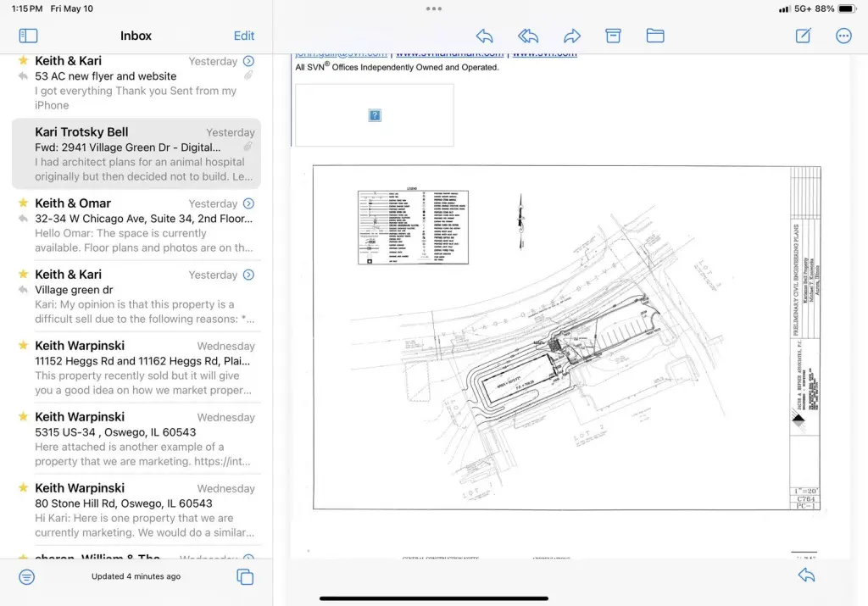Tap the Reply All double-arrow icon
Viewport: 868px width, 606px height.
(x=528, y=36)
